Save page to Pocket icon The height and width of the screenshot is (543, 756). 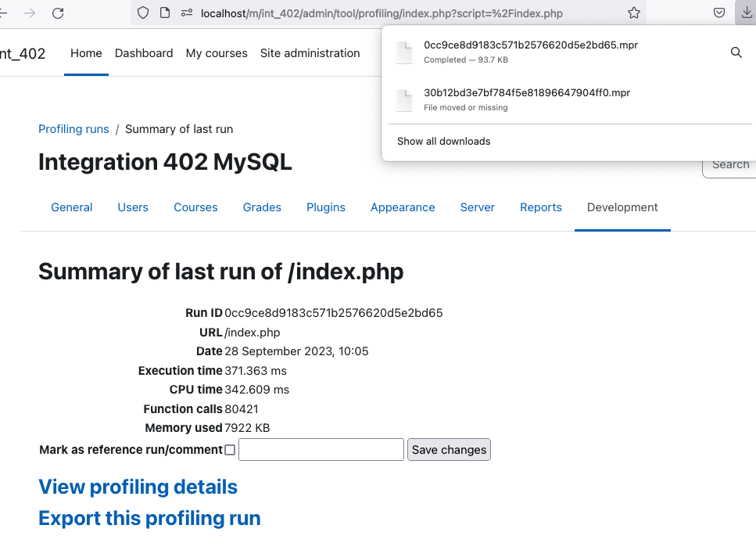coord(719,13)
